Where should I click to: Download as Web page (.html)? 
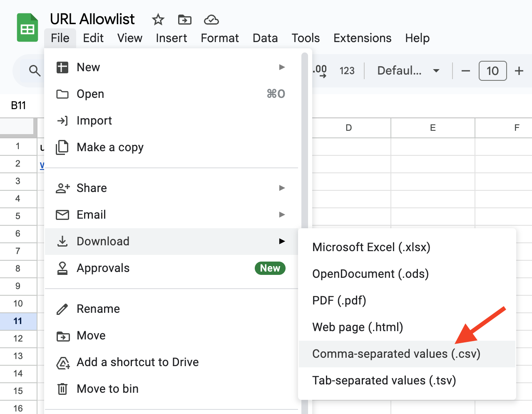point(407,327)
